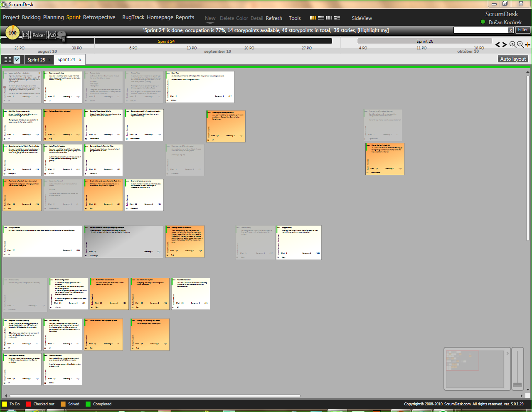532x412 pixels.
Task: Select the grid board view icon
Action: tap(313, 18)
